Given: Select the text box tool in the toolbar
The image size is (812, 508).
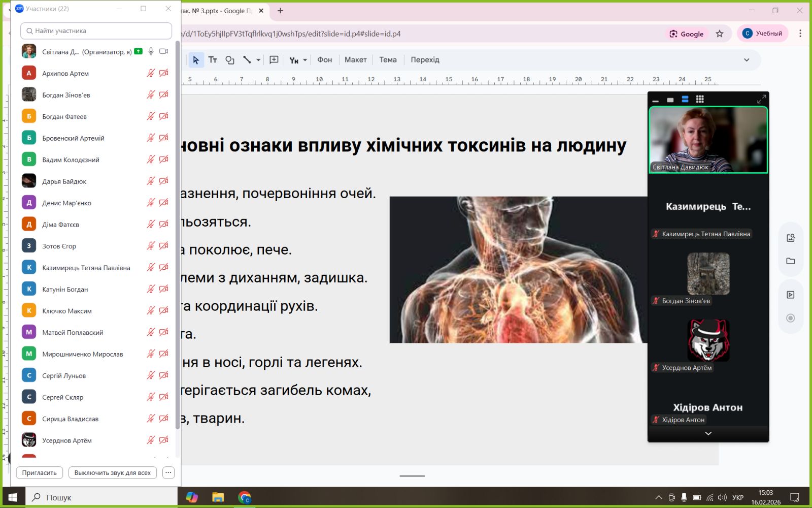Looking at the screenshot, I should pos(213,60).
